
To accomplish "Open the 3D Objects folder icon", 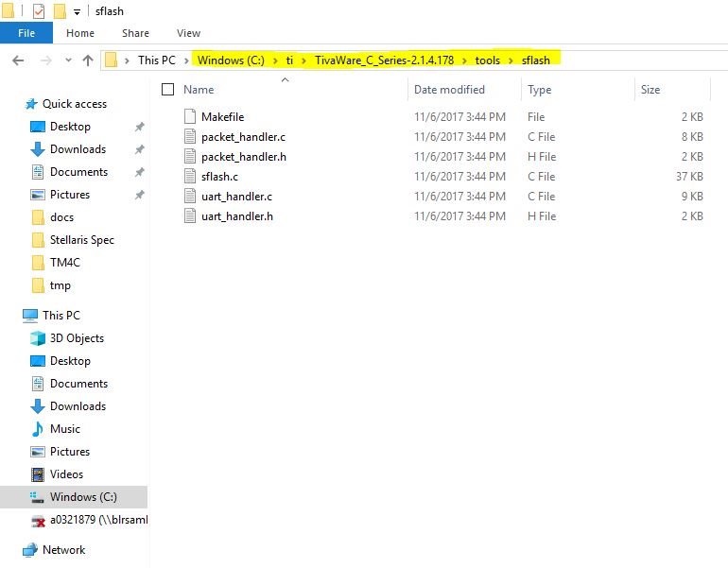I will [38, 338].
